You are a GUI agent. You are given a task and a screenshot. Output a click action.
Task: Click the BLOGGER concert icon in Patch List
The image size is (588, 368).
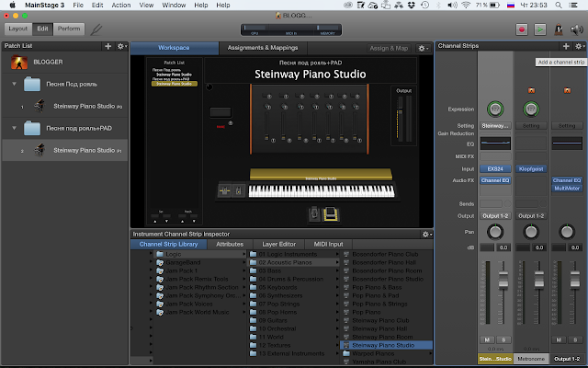coord(18,63)
